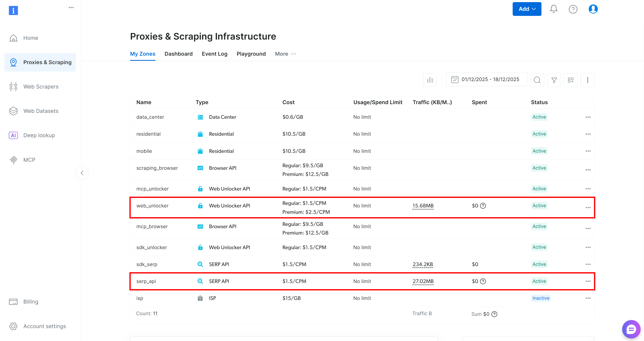Open the user account avatar menu
Screen dimensions: 644x341
[x=593, y=9]
